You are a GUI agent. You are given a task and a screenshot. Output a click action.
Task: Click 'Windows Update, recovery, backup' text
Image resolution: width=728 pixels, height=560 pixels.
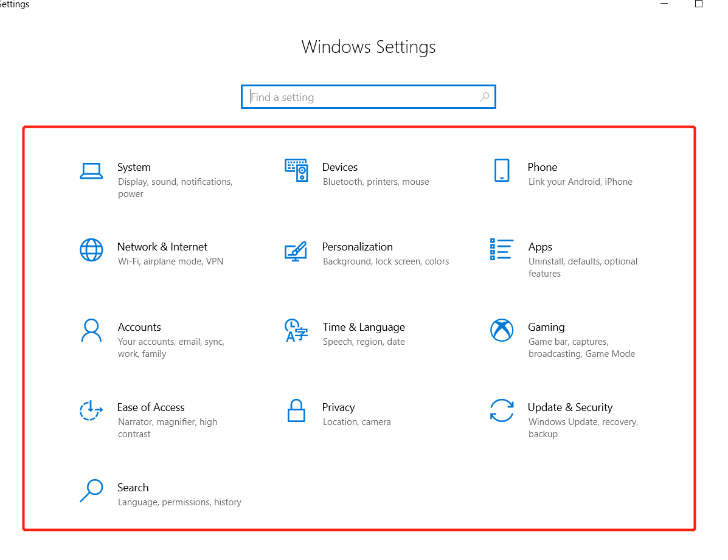583,428
